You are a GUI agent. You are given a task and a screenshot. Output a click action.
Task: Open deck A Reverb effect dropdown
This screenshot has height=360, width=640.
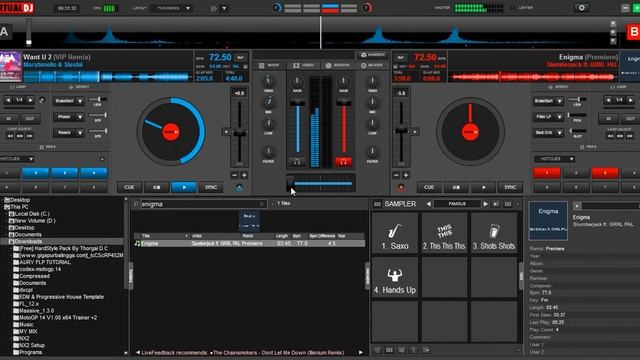(80, 133)
